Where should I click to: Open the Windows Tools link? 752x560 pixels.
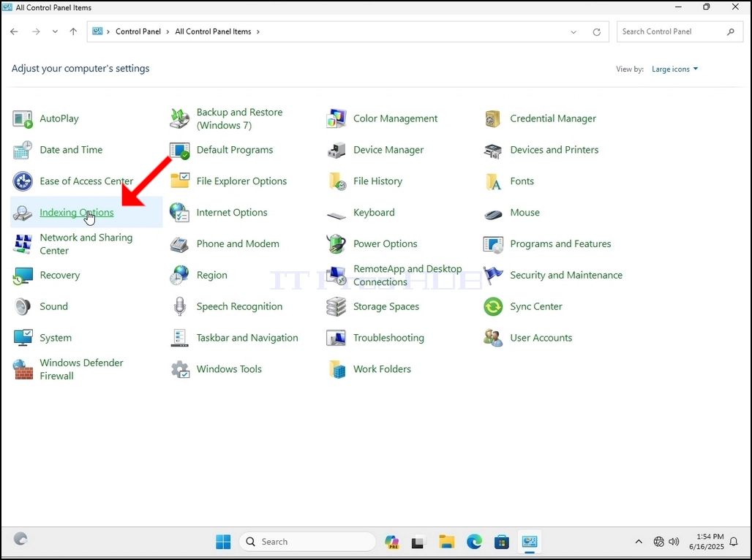point(229,369)
